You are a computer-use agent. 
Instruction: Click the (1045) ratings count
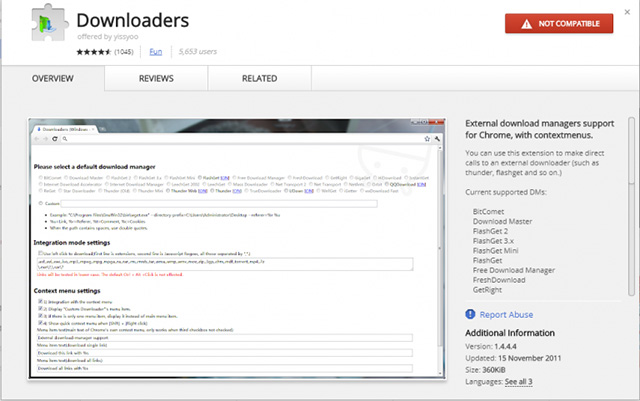pyautogui.click(x=124, y=52)
